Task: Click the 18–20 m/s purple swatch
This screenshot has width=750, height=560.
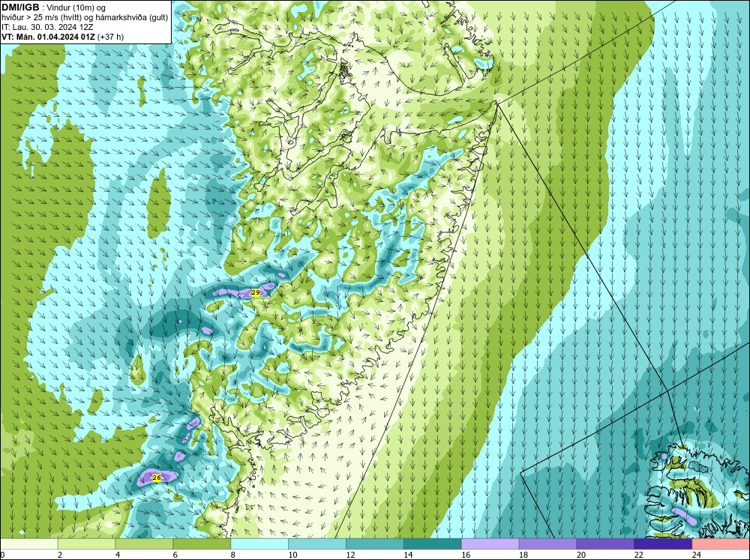Action: click(547, 544)
